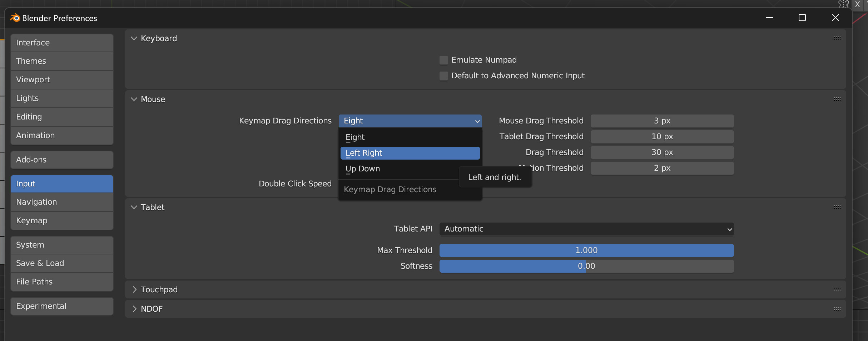Minimize the Blender Preferences window
The image size is (868, 341).
(x=770, y=18)
